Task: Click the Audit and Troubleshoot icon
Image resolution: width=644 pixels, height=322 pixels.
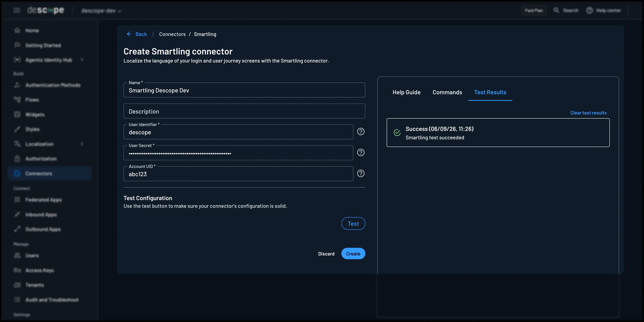Action: tap(17, 299)
